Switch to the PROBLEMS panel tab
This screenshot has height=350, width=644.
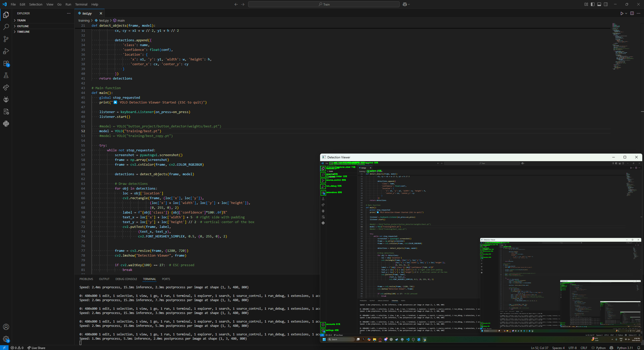point(86,279)
